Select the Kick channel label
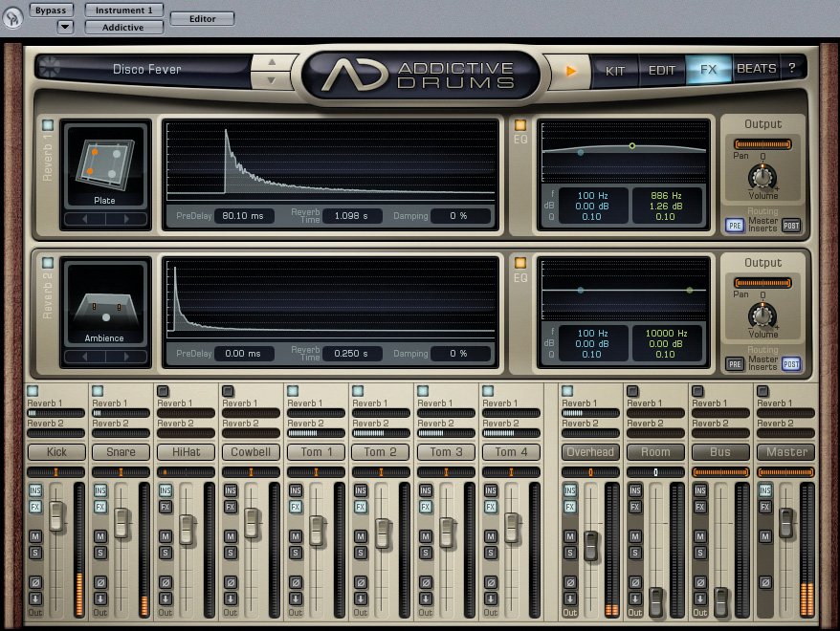 [56, 452]
